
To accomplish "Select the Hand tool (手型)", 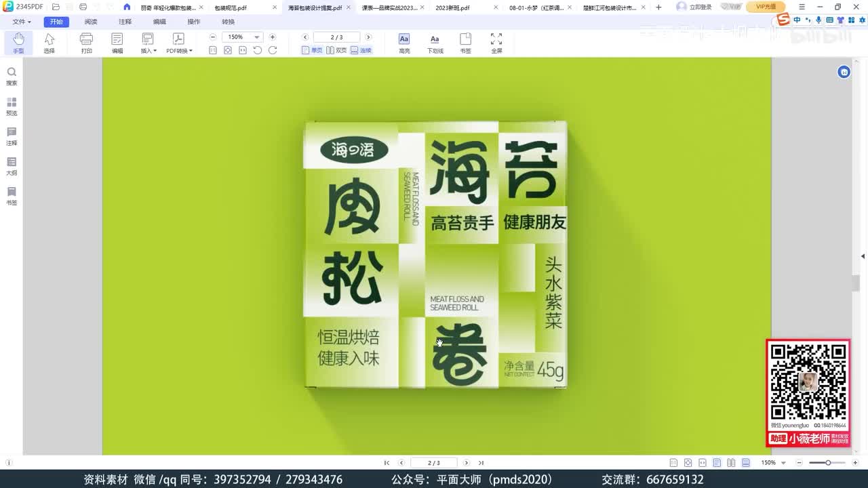I will 18,43.
